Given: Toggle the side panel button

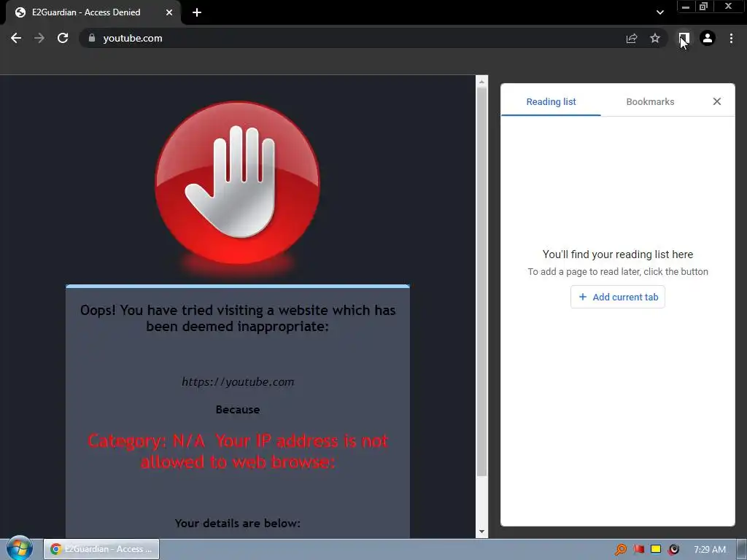Looking at the screenshot, I should click(684, 38).
